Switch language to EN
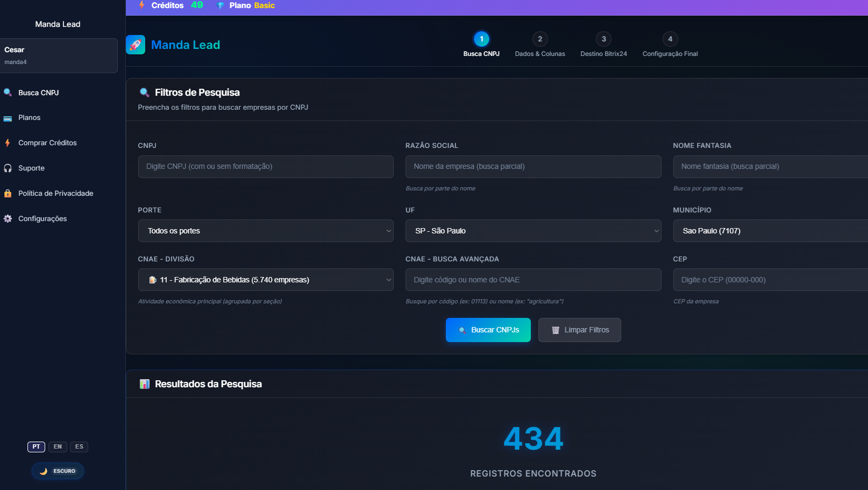868x490 pixels. click(58, 447)
